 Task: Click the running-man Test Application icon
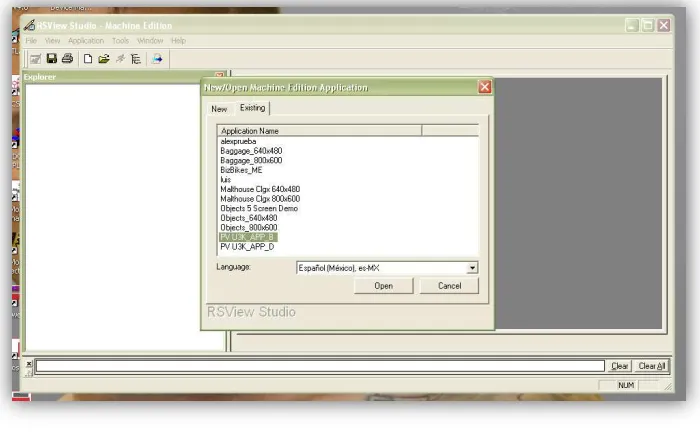point(120,58)
